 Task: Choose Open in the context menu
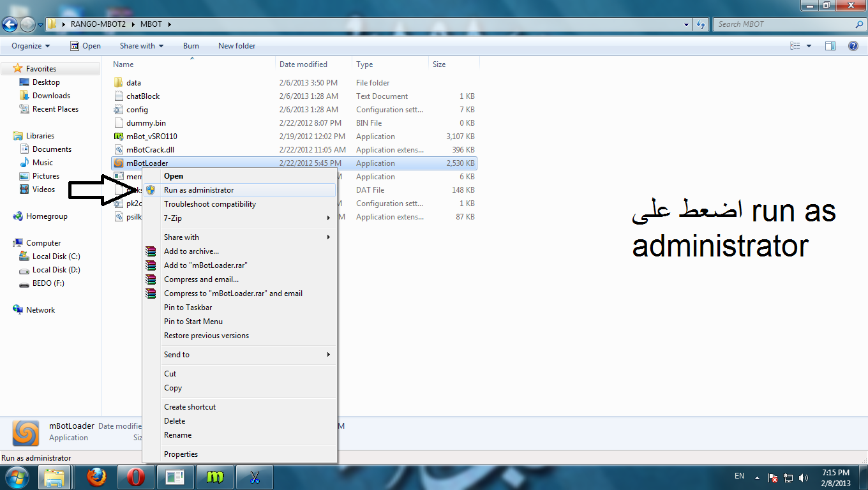[x=239, y=176]
